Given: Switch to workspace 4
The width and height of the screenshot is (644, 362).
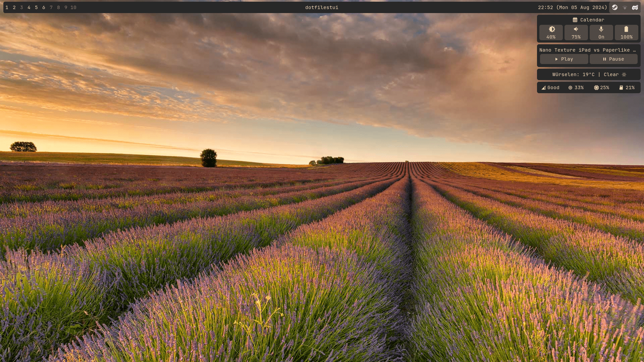Looking at the screenshot, I should [x=29, y=7].
